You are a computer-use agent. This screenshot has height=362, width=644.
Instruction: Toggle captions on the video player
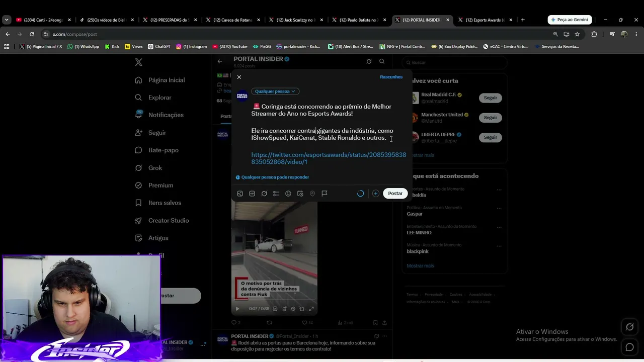click(275, 309)
